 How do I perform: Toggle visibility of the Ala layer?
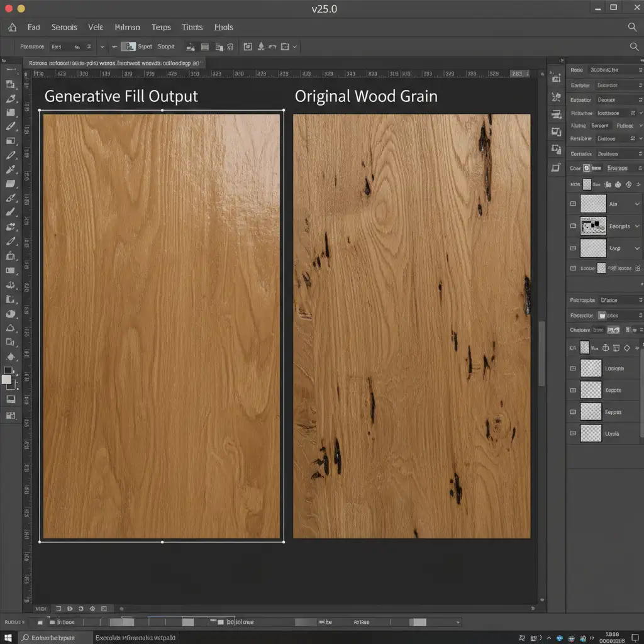click(x=573, y=204)
